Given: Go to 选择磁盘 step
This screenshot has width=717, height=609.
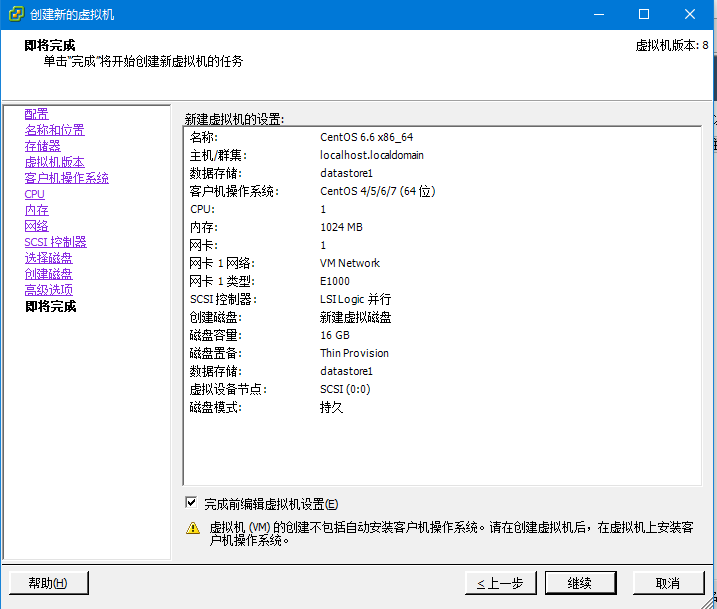Looking at the screenshot, I should (48, 258).
